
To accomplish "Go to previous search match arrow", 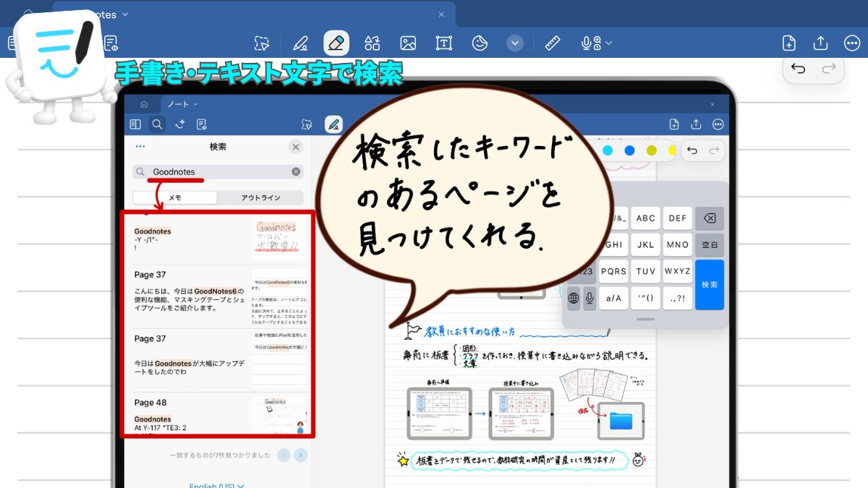I will point(284,455).
